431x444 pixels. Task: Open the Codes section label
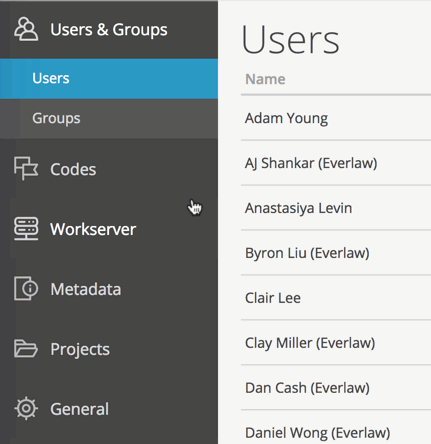pos(73,169)
